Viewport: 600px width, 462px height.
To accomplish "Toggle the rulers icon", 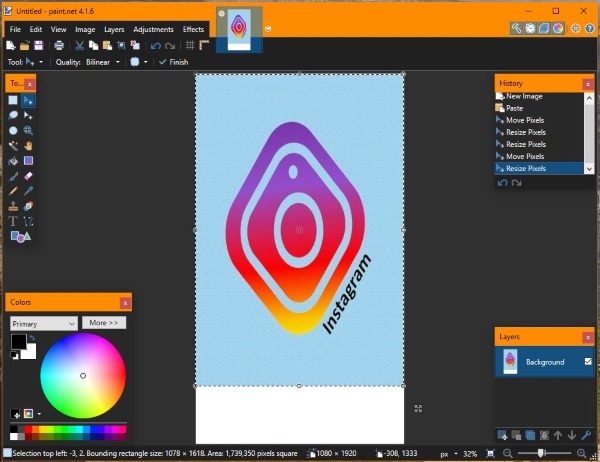I will click(204, 46).
